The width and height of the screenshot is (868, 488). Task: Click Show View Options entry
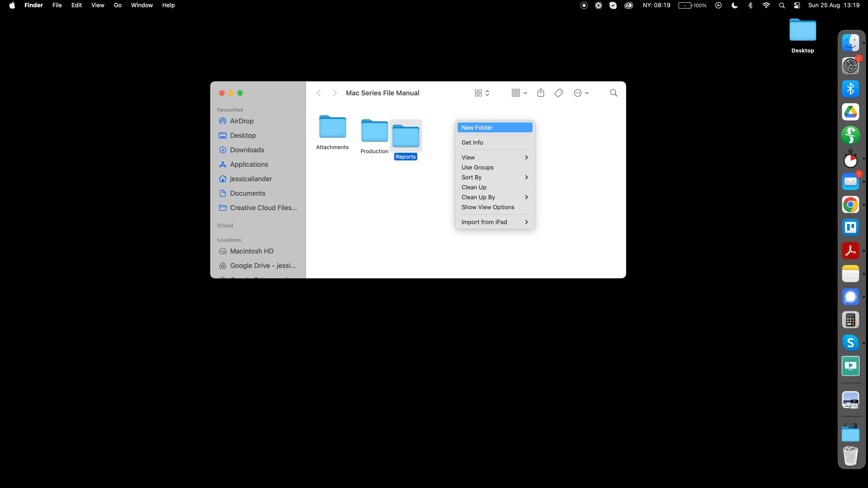488,207
